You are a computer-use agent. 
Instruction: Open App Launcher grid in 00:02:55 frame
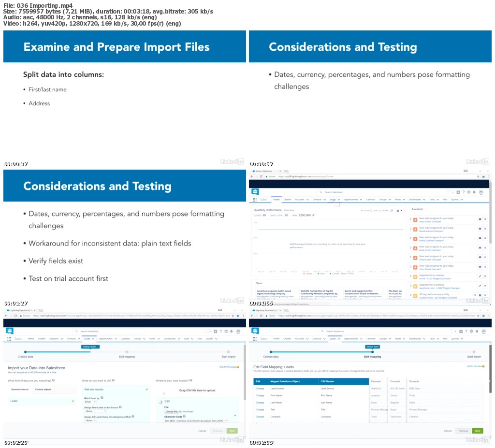click(x=254, y=339)
